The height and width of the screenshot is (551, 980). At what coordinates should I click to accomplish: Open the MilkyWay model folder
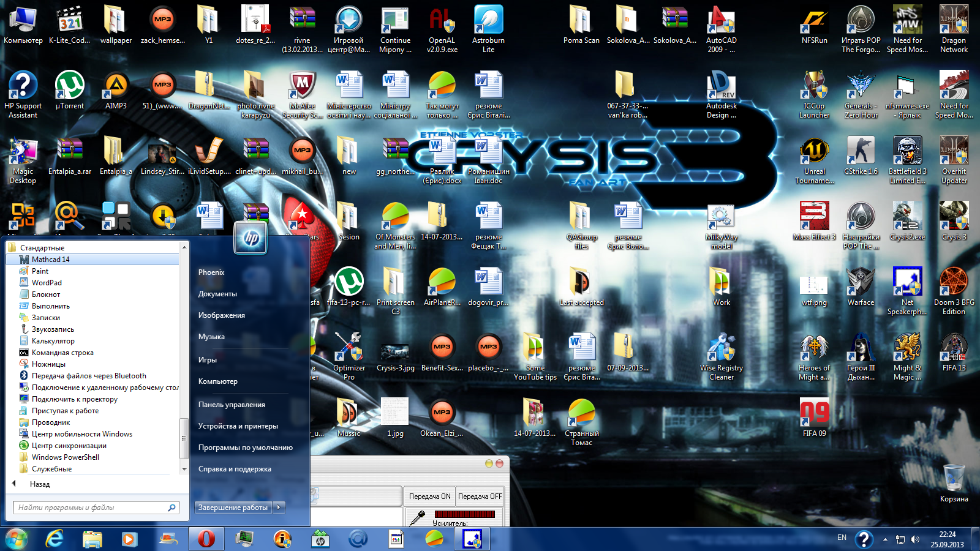point(722,225)
